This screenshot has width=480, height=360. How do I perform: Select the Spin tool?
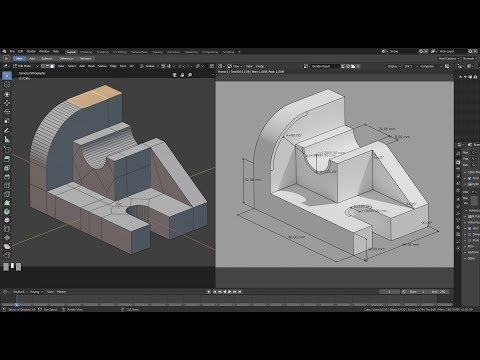pos(7,211)
